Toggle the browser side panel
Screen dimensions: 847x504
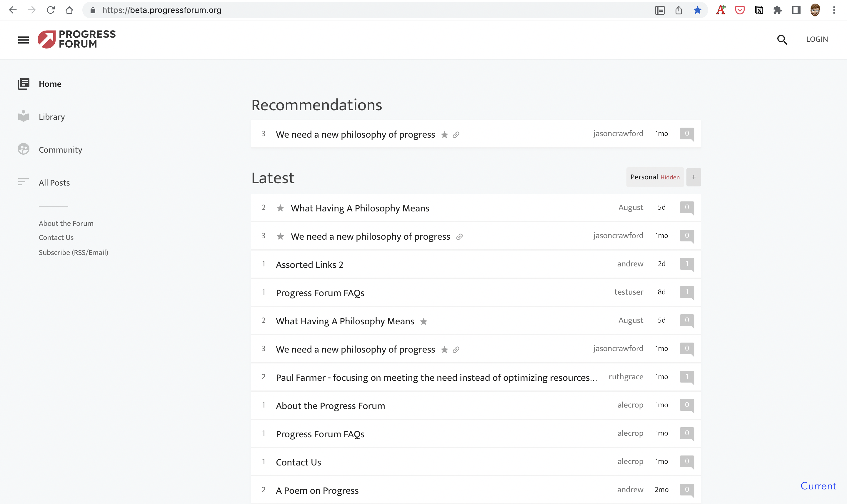tap(796, 10)
